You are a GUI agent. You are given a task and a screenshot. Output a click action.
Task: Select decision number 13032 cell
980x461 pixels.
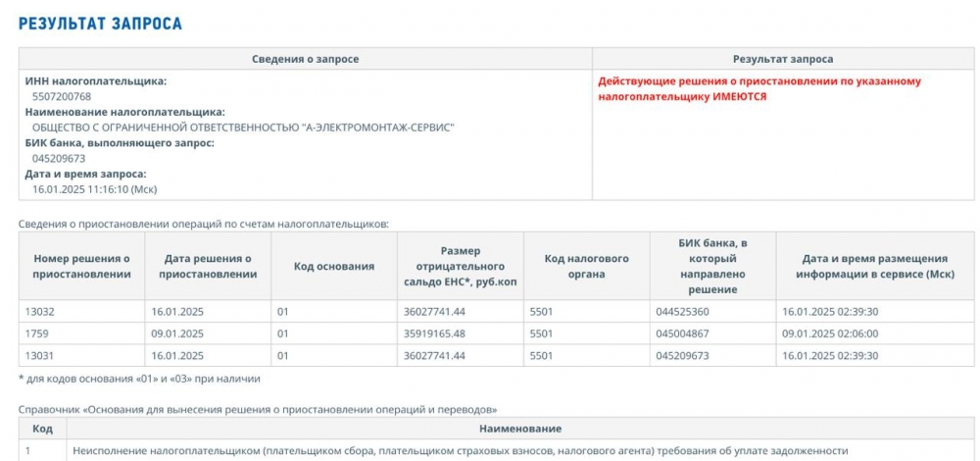(x=82, y=312)
